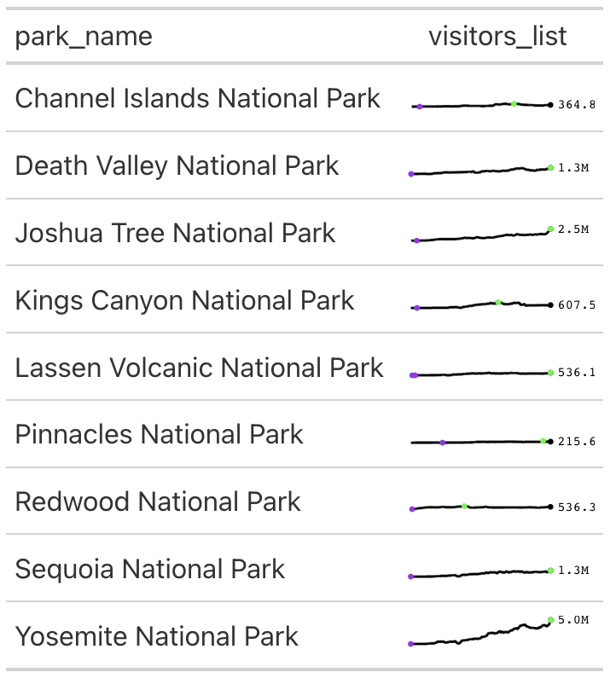Select Sequoia National Park name

(150, 569)
